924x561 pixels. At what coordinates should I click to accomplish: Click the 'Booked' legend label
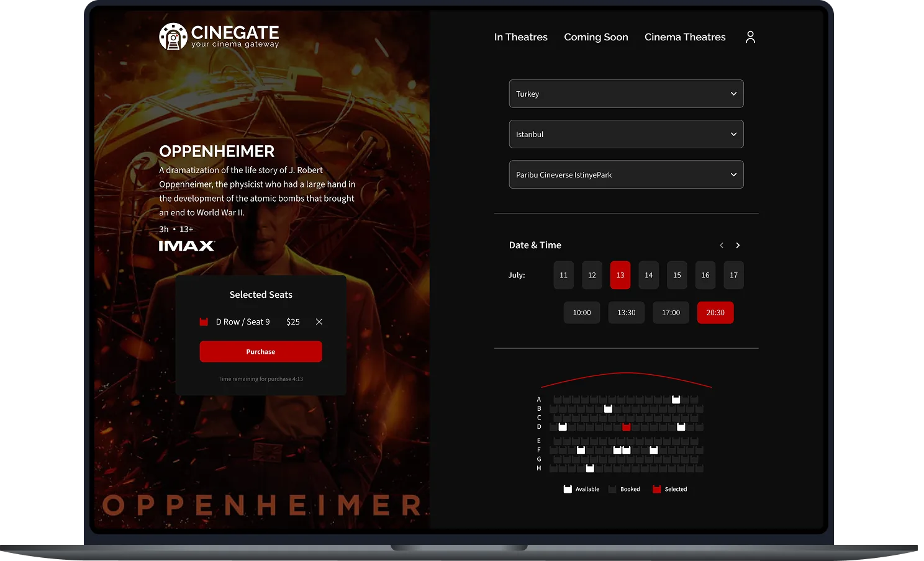click(x=630, y=489)
